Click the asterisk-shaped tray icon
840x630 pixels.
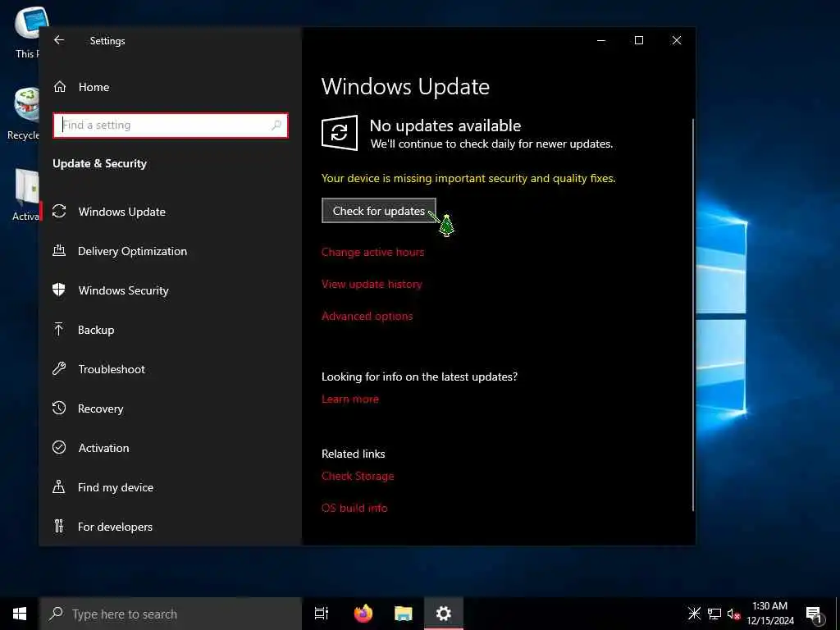(x=694, y=614)
